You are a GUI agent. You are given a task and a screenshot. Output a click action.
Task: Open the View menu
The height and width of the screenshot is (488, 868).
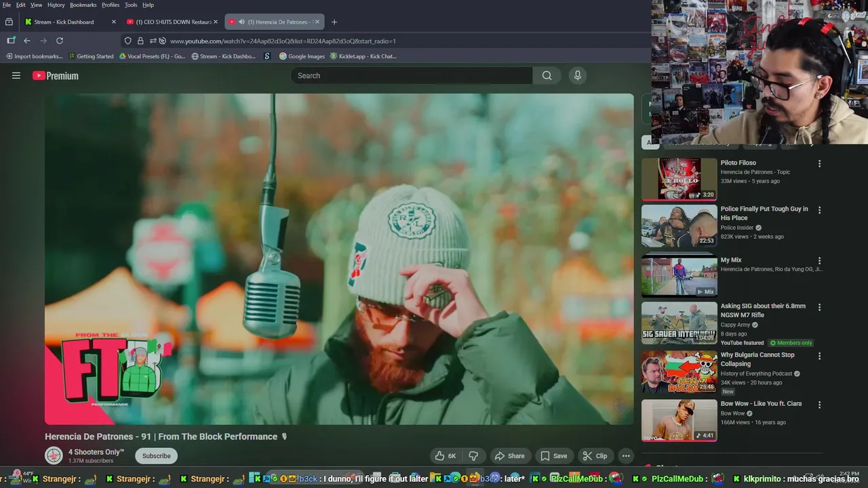point(36,5)
